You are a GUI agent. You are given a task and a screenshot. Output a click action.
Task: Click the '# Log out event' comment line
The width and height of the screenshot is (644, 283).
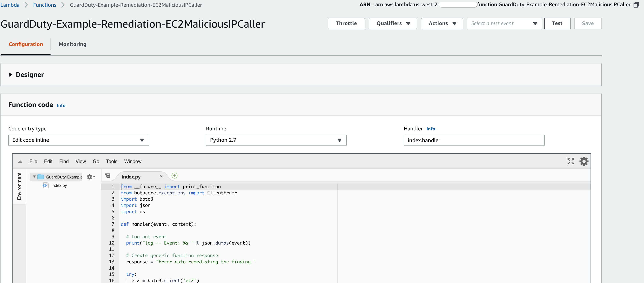click(x=146, y=237)
